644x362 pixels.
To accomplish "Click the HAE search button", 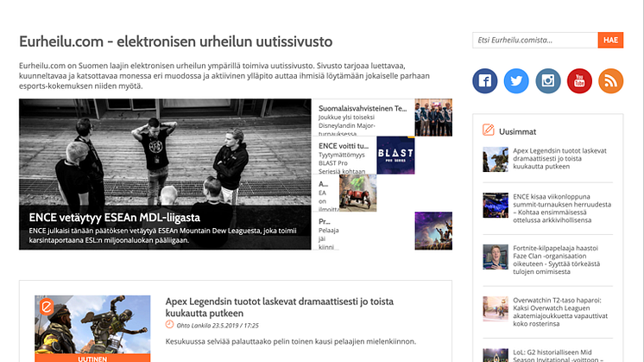I will tap(609, 41).
